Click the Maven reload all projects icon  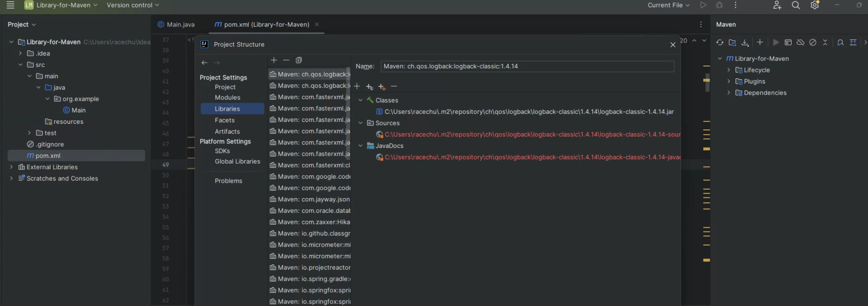point(720,42)
